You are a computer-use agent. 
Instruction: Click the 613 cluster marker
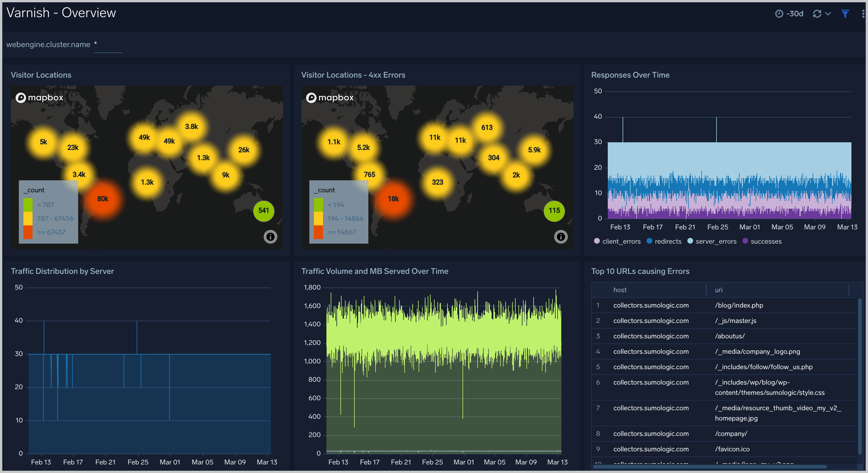[487, 128]
